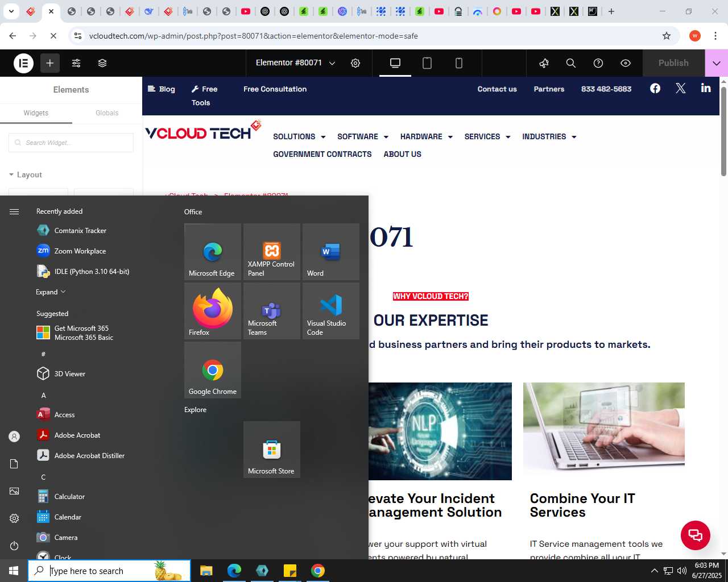
Task: Expand the HARDWARE menu
Action: 427,137
